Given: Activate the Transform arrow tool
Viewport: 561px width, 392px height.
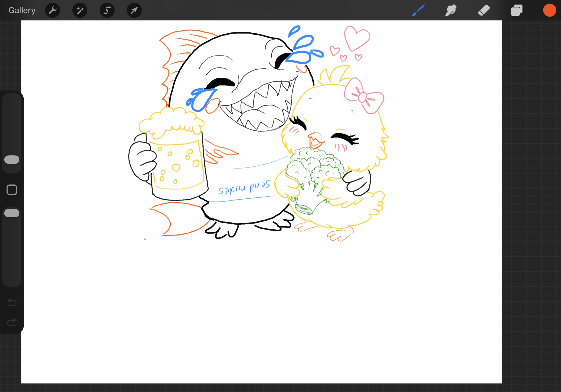Looking at the screenshot, I should click(x=134, y=10).
